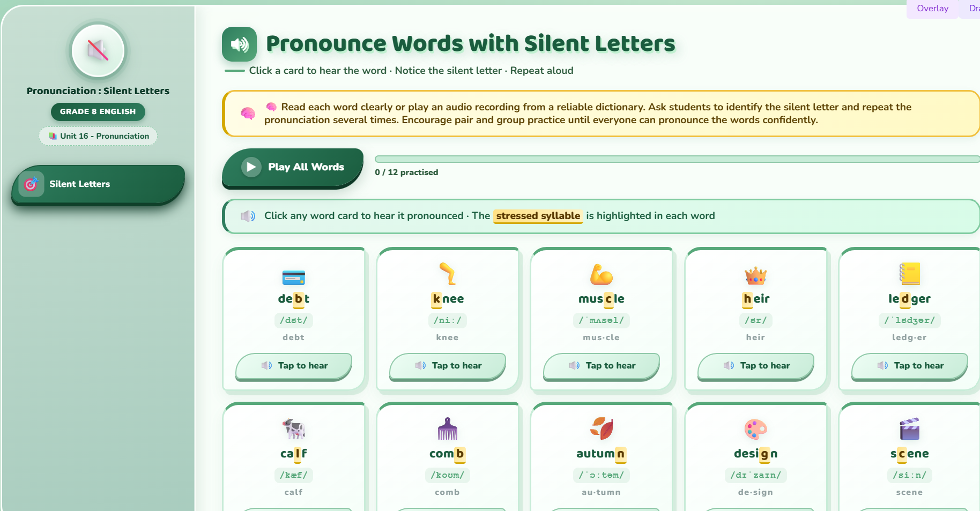980x511 pixels.
Task: Click the word scene with highlighted c
Action: pos(909,454)
